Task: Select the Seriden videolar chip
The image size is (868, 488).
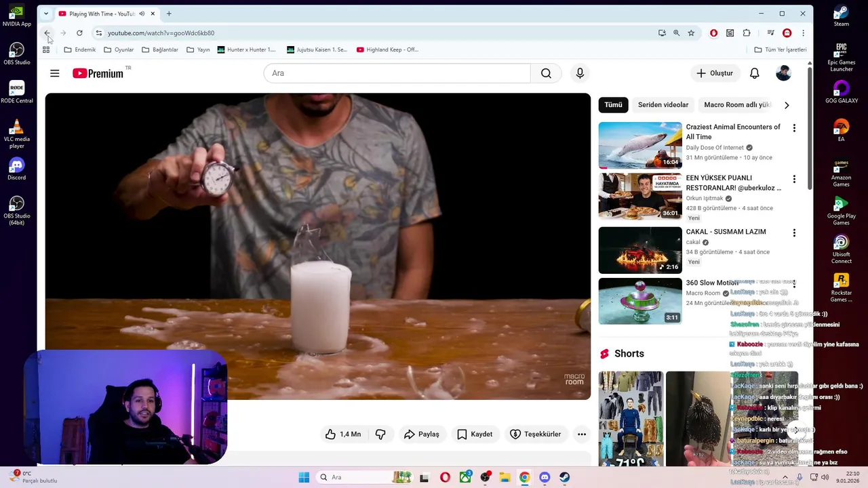Action: click(663, 105)
